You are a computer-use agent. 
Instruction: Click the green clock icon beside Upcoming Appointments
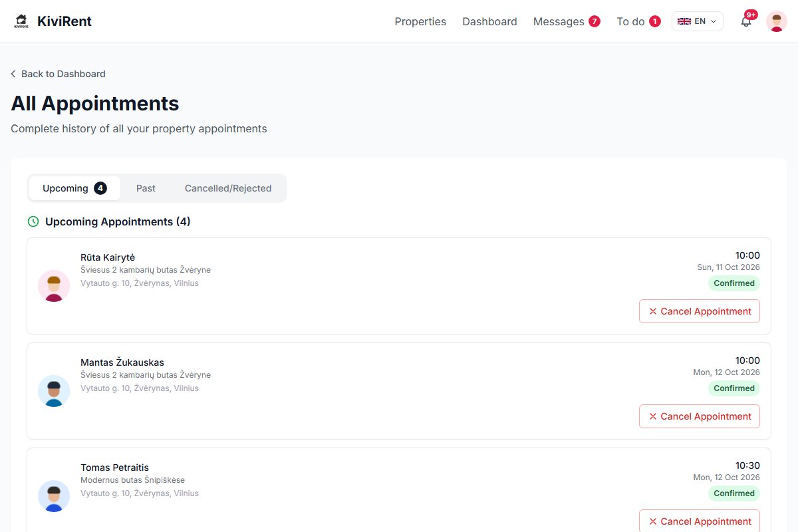(33, 221)
